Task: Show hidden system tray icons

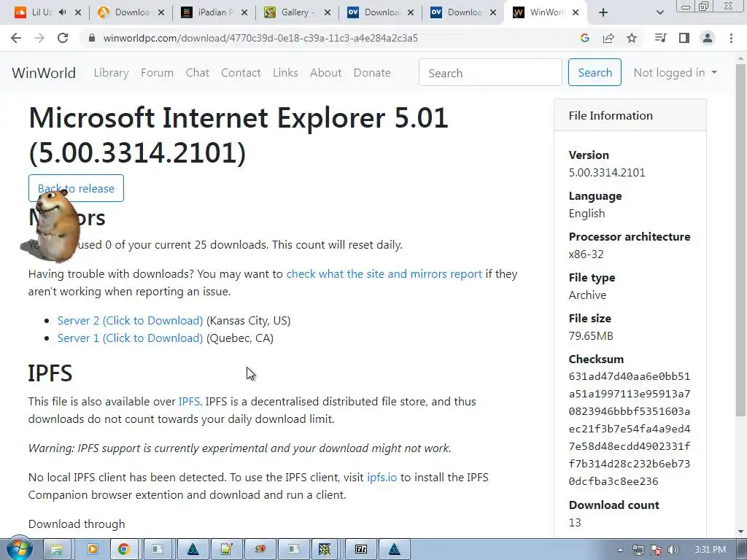Action: pos(620,550)
